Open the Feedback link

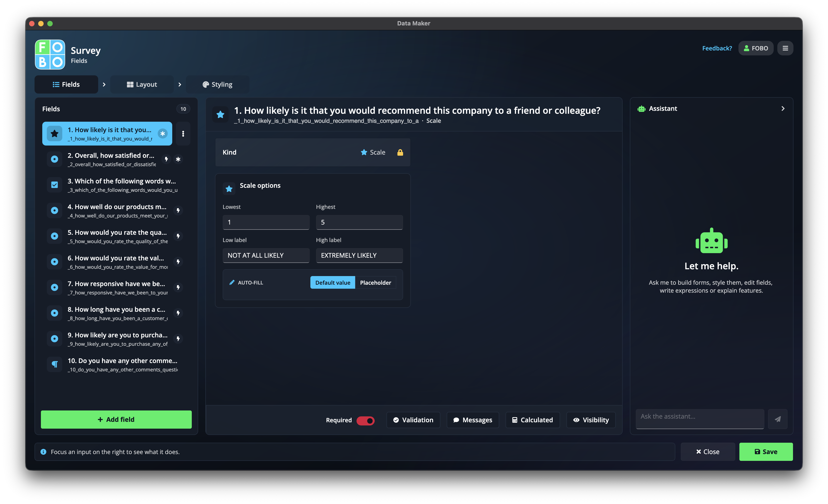coord(717,48)
